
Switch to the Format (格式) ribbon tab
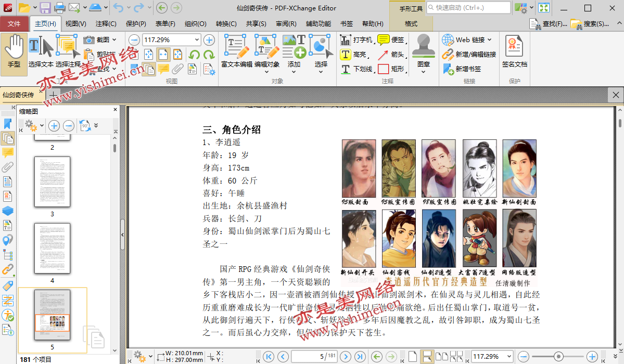point(411,24)
